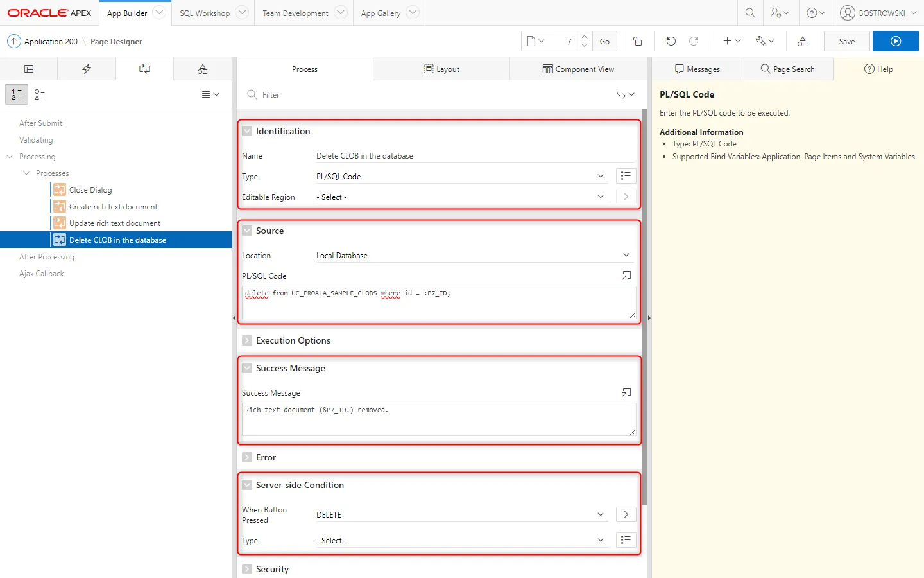Click search icon in top header
The width and height of the screenshot is (924, 578).
749,13
